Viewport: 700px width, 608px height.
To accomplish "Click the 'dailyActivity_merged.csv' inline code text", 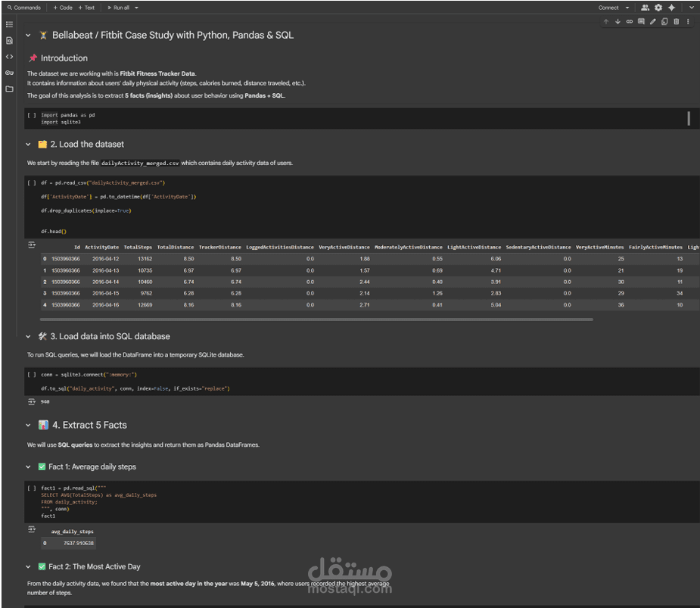I will point(140,163).
